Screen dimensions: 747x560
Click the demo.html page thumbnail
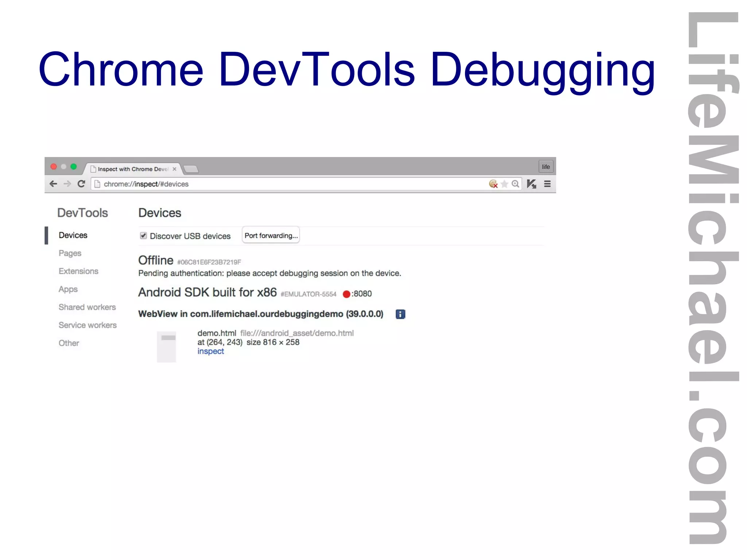coord(166,347)
